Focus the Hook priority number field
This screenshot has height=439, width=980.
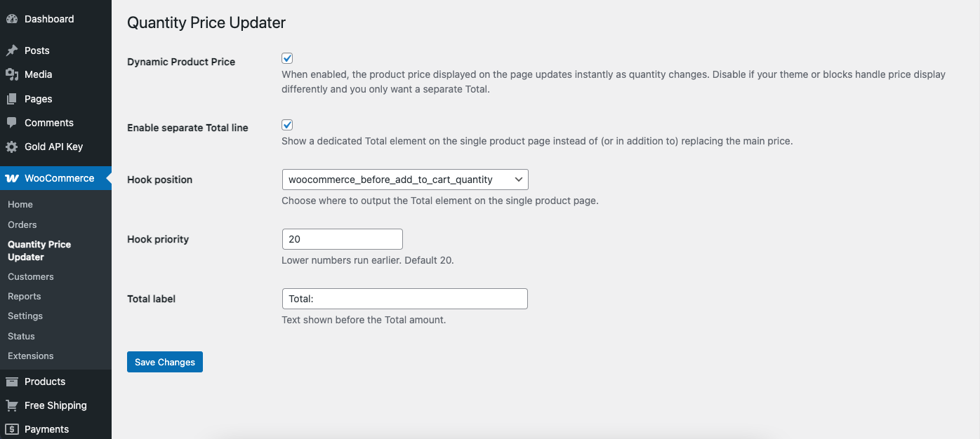pos(342,239)
